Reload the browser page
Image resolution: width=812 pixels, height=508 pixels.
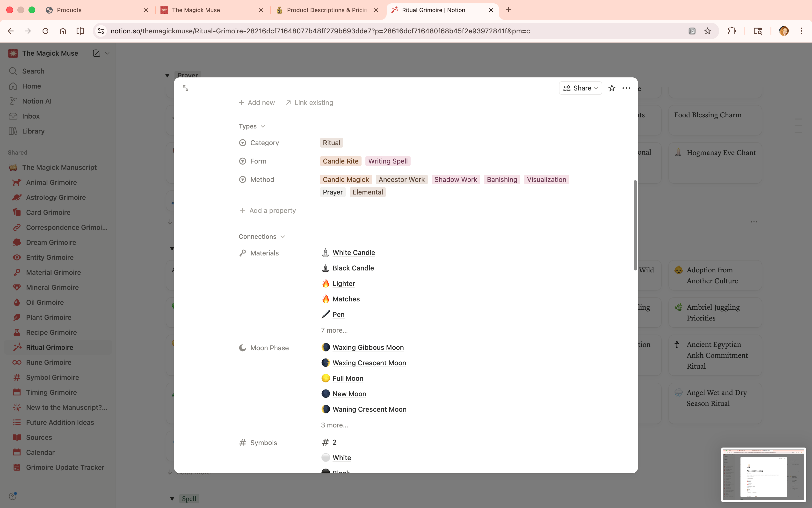[x=45, y=31]
